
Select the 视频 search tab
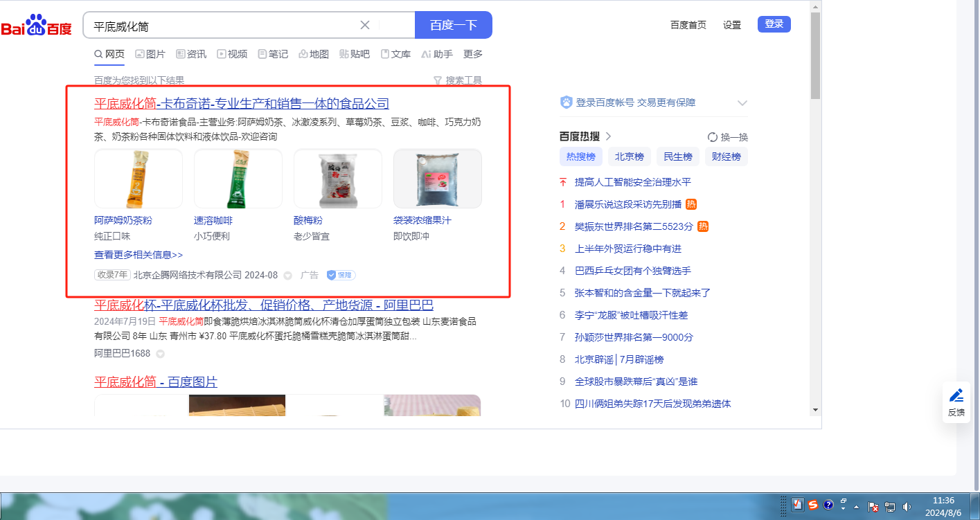[x=232, y=54]
